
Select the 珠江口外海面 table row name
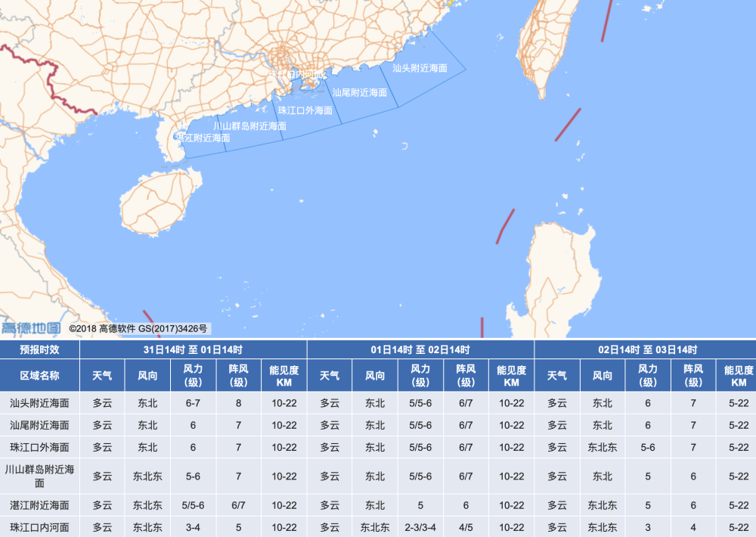(x=39, y=447)
